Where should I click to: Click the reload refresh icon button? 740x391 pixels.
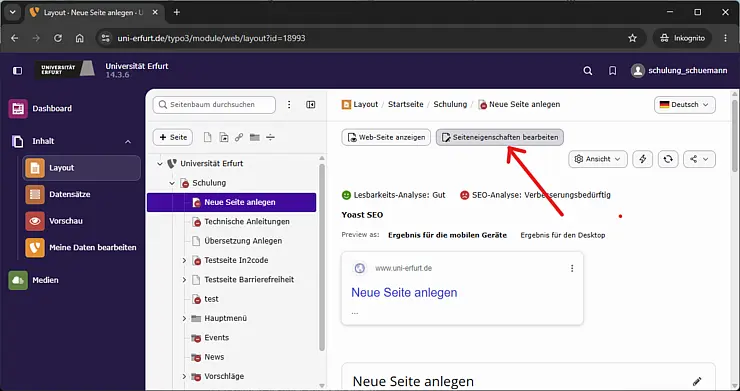tap(668, 159)
